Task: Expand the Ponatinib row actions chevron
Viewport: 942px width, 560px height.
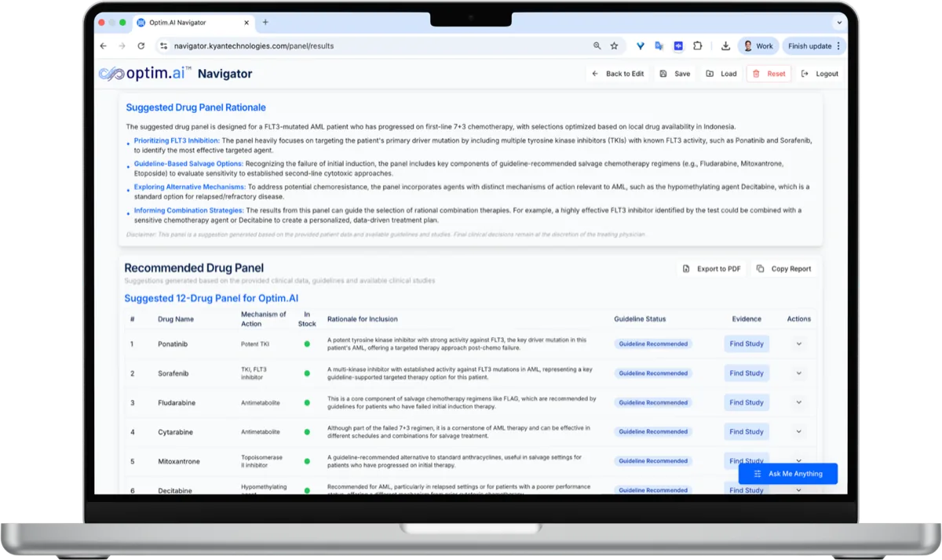Action: click(799, 344)
